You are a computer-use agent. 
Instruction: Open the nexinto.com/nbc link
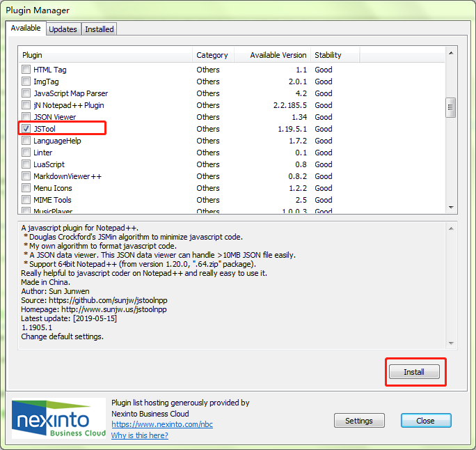coord(162,424)
